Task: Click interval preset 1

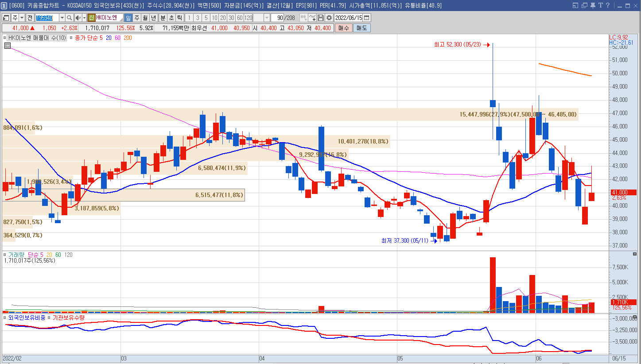Action: point(189,18)
